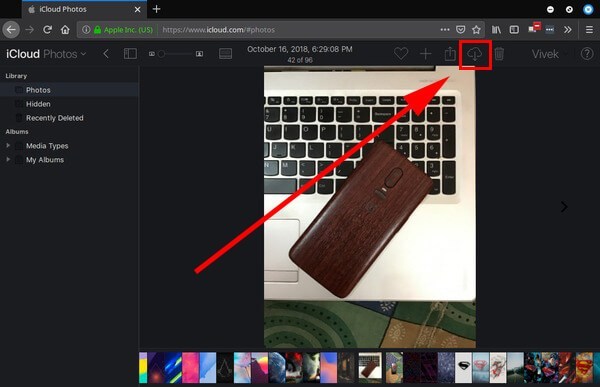This screenshot has width=600, height=387.
Task: Click the green padlock security icon
Action: (98, 29)
